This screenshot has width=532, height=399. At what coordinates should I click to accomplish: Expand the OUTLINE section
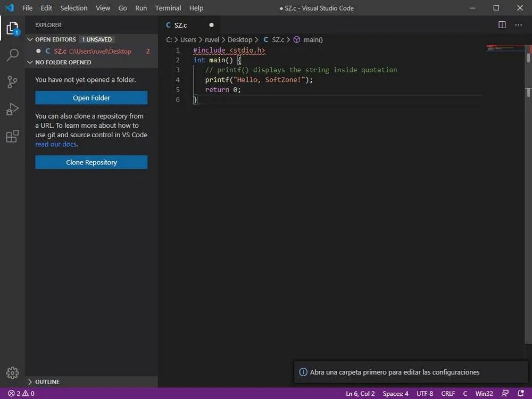[43, 381]
